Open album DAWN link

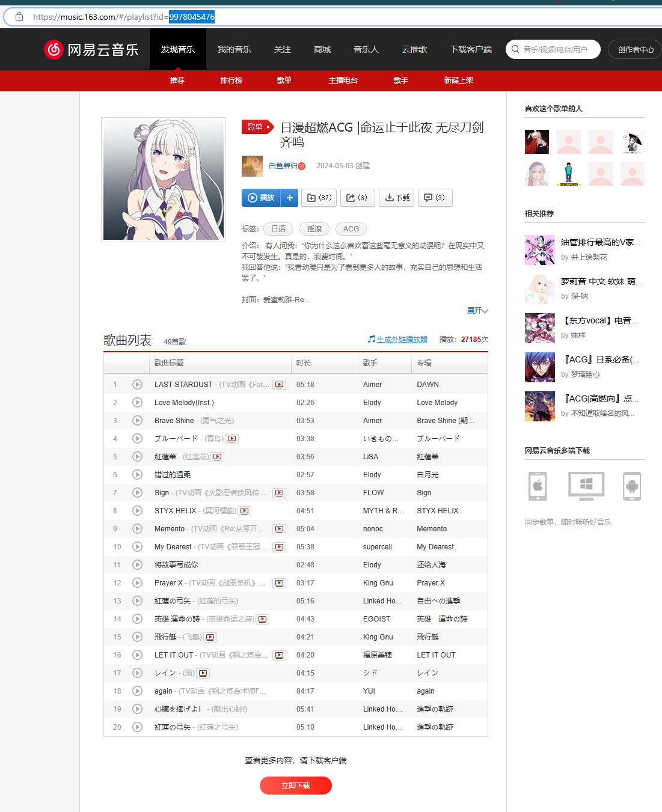[x=428, y=385]
